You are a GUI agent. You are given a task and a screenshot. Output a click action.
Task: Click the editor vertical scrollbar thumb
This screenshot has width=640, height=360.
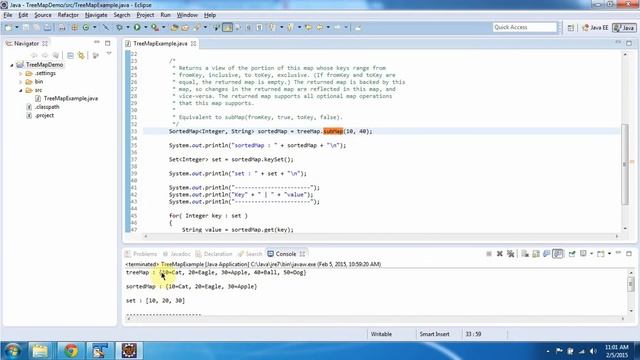(625, 164)
